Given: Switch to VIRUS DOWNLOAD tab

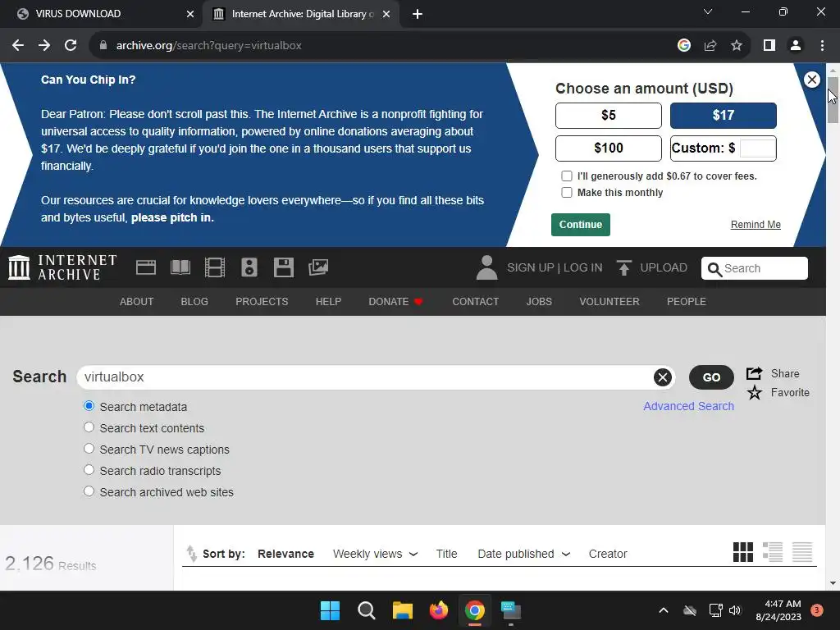Looking at the screenshot, I should (x=101, y=14).
